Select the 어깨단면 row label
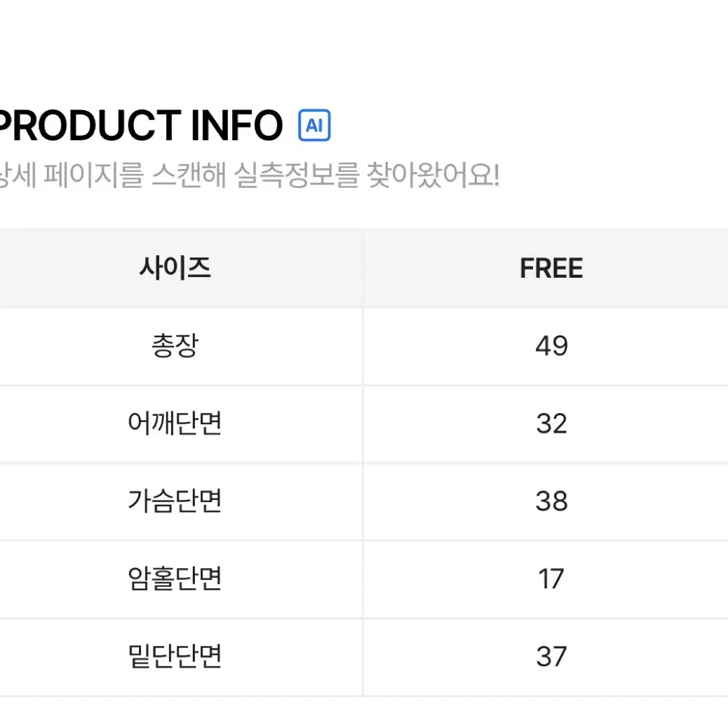Screen dimensions: 728x728 [175, 424]
